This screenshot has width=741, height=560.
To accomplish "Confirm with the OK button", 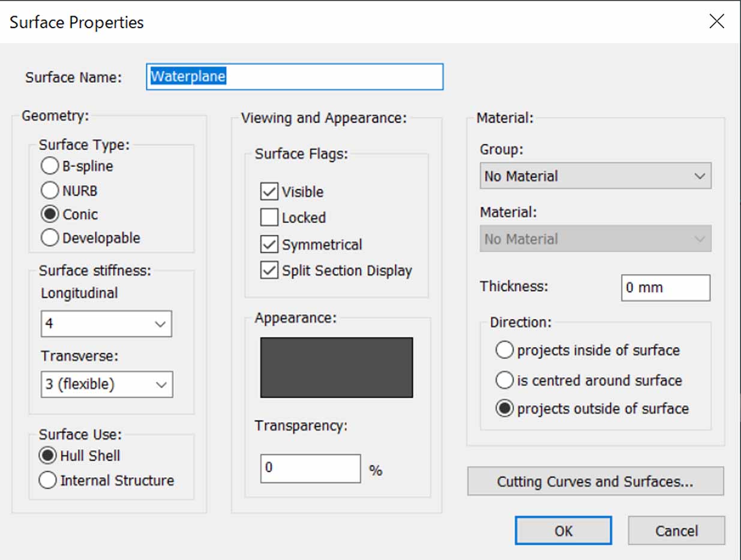I will 563,531.
